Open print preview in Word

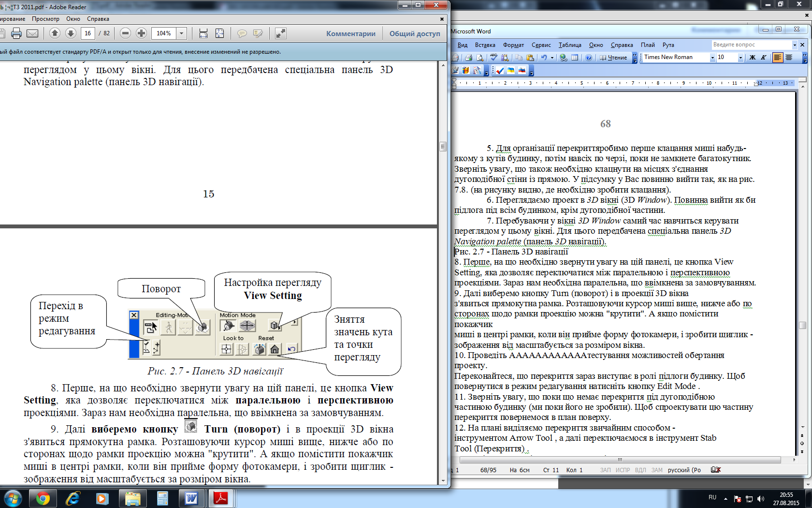(479, 58)
